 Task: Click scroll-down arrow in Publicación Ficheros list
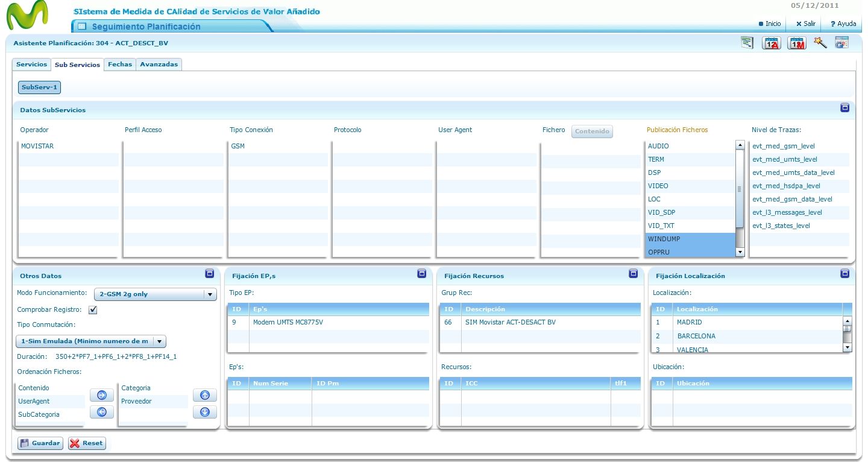pyautogui.click(x=740, y=252)
